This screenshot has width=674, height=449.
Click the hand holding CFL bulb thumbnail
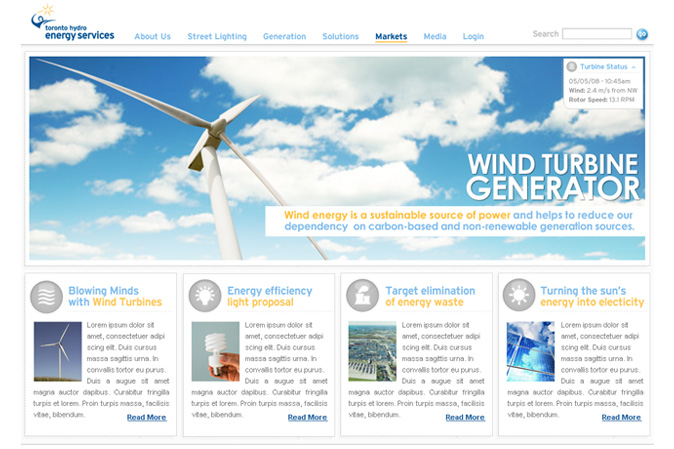[216, 351]
